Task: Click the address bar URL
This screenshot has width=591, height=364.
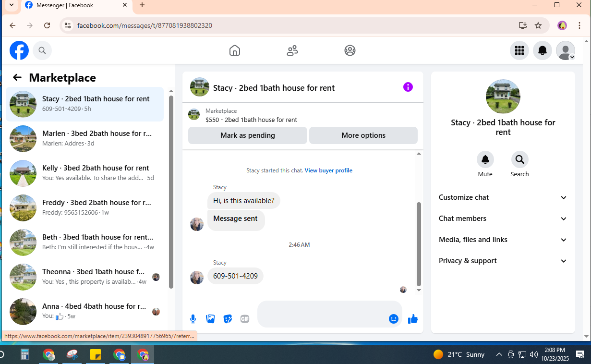Action: [145, 25]
